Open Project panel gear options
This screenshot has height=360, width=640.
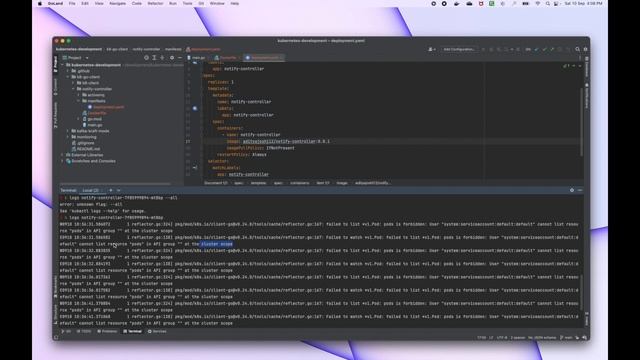(x=172, y=58)
